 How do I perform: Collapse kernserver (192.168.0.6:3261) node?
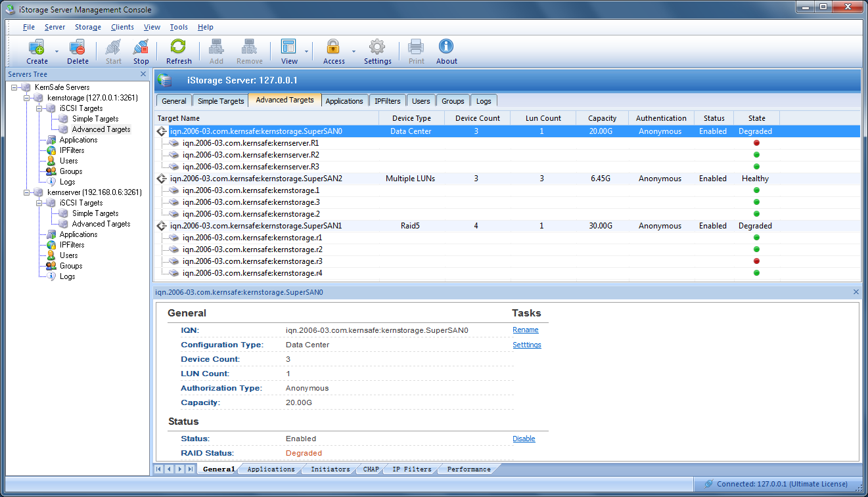27,192
